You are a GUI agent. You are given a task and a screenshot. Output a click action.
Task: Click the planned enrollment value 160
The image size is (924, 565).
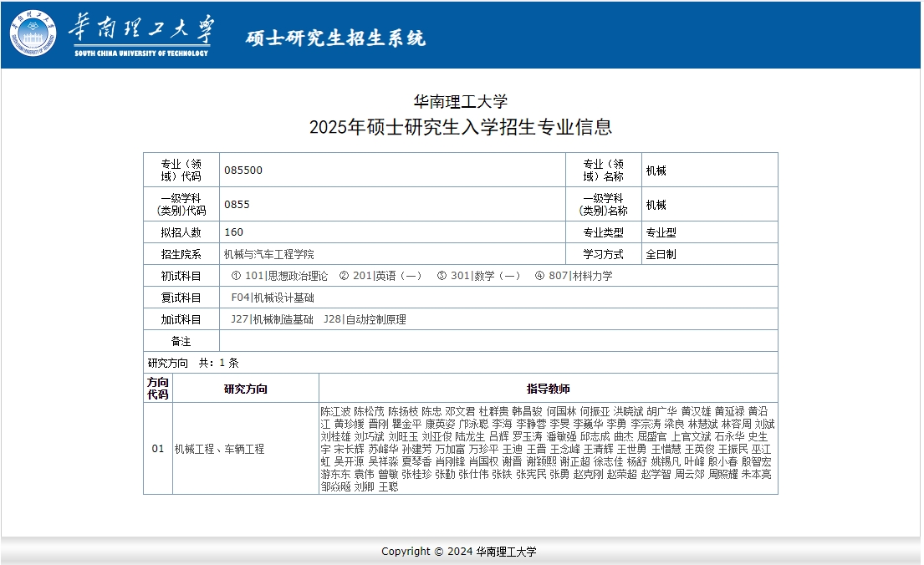pos(233,232)
